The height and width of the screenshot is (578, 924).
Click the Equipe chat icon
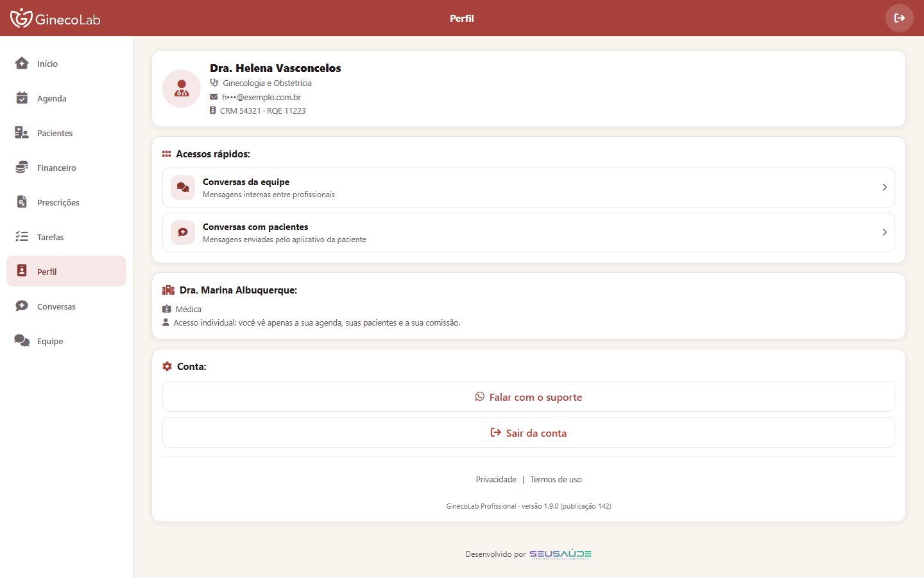click(22, 340)
